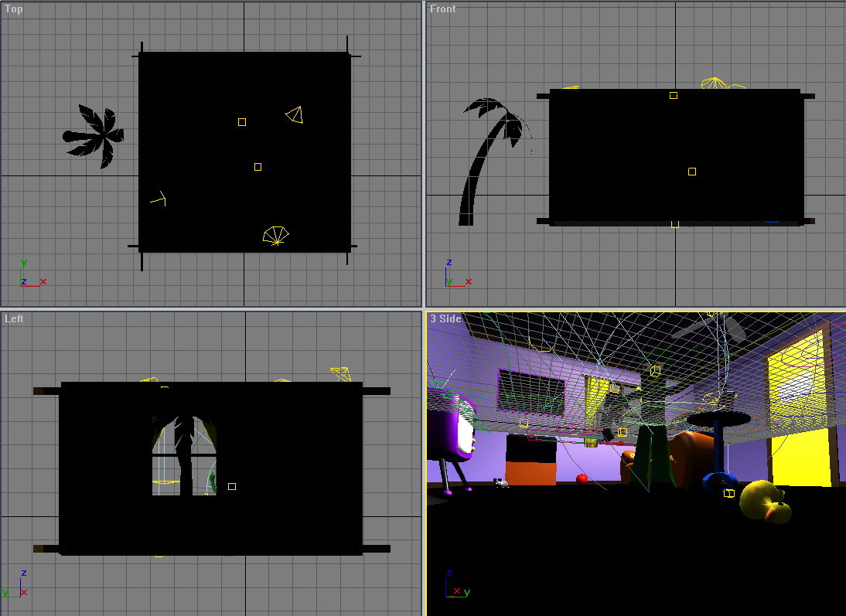Select the camera icon above room in Left viewport
This screenshot has width=846, height=616.
click(341, 374)
